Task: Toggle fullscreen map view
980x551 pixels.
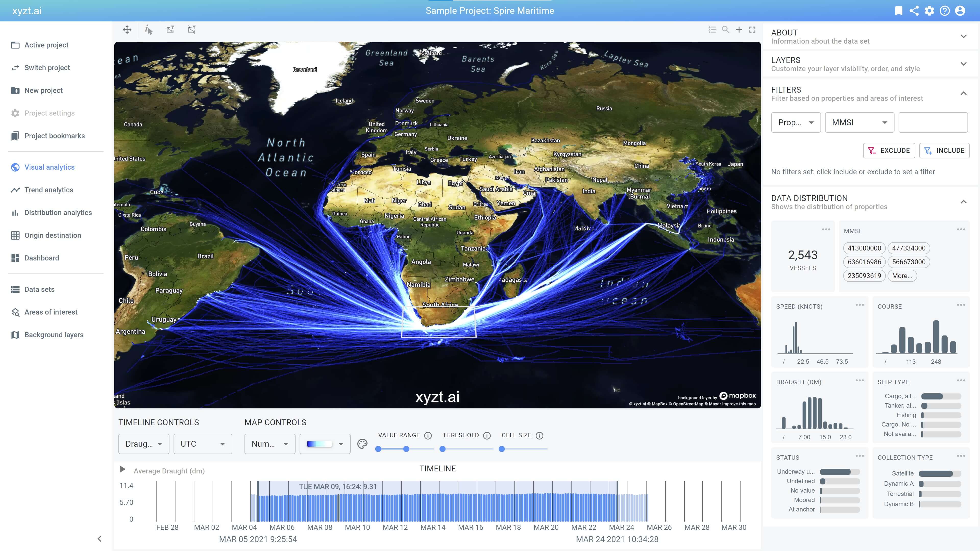Action: click(752, 29)
